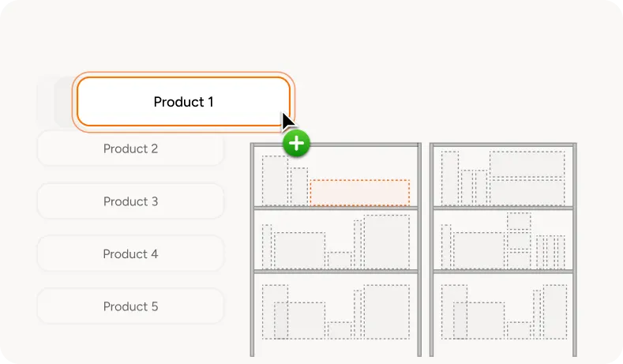Click overlapping tall placeholder on left shelf bottom row

click(275, 312)
